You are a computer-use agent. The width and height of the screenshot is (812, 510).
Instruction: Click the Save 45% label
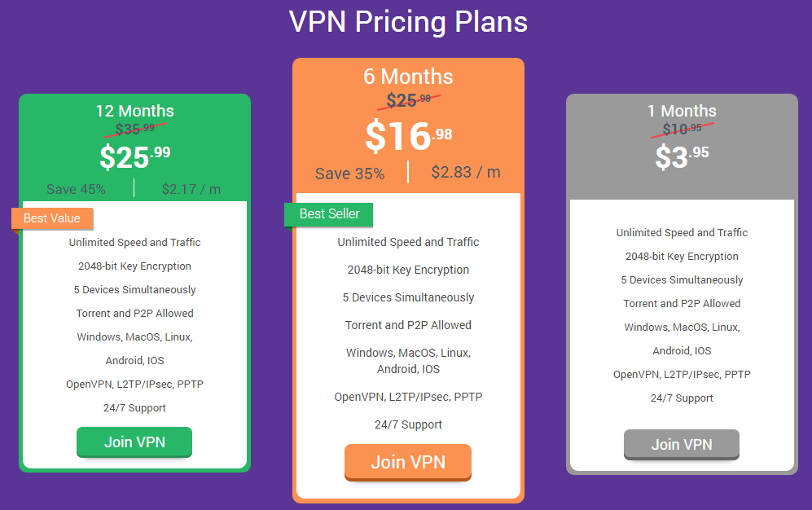click(x=76, y=189)
